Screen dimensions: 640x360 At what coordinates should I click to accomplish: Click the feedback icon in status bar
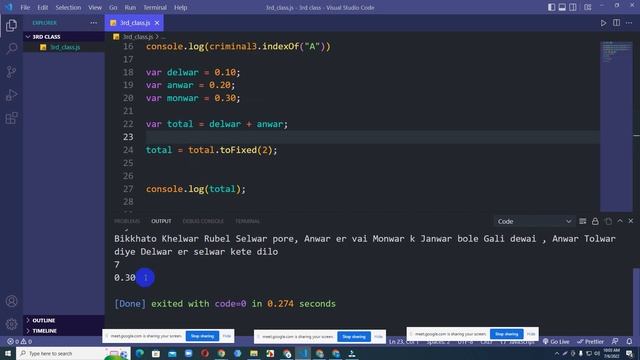coord(616,341)
